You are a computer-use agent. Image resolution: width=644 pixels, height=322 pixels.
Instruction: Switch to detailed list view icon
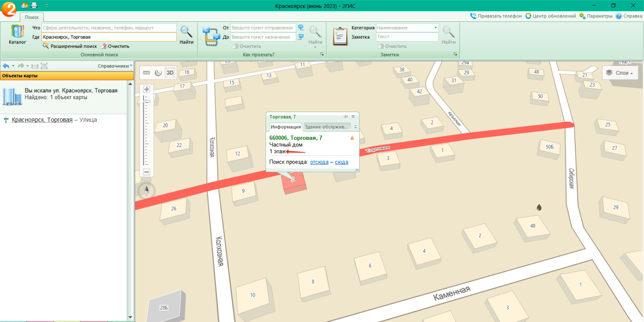tap(44, 66)
